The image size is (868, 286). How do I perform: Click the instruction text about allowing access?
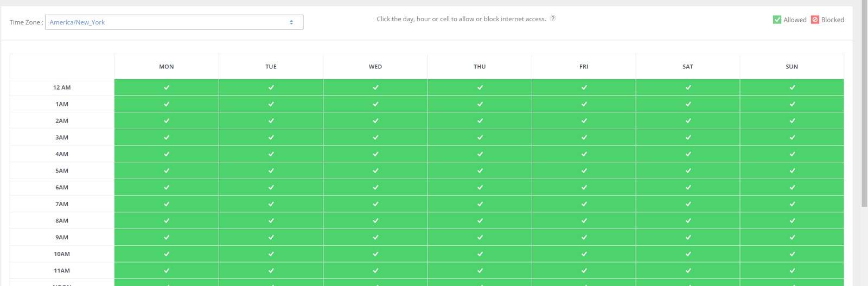(461, 19)
